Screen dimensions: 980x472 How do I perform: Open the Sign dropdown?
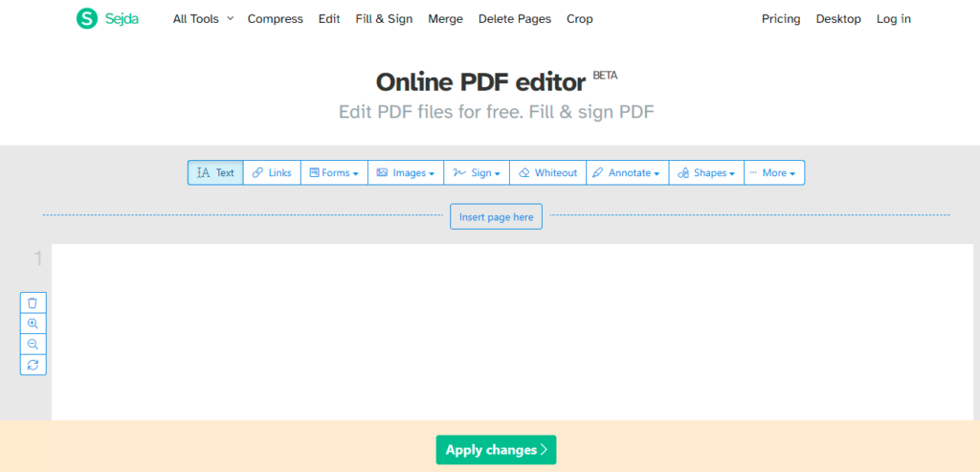tap(477, 172)
